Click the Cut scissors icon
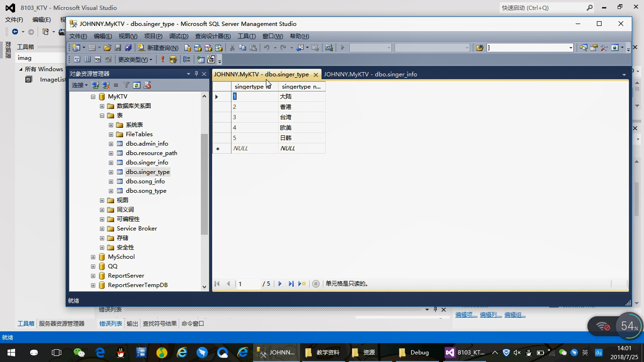The height and width of the screenshot is (362, 644). tap(232, 48)
